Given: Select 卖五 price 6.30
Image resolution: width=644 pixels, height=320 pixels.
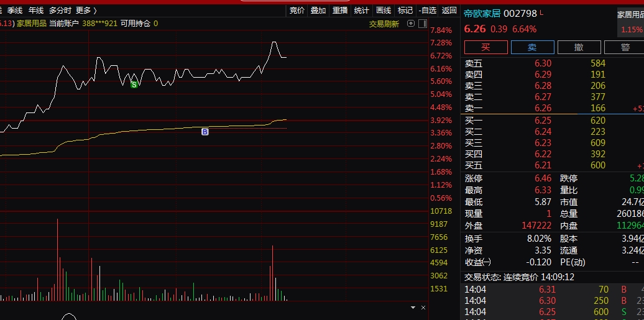Looking at the screenshot, I should tap(543, 63).
